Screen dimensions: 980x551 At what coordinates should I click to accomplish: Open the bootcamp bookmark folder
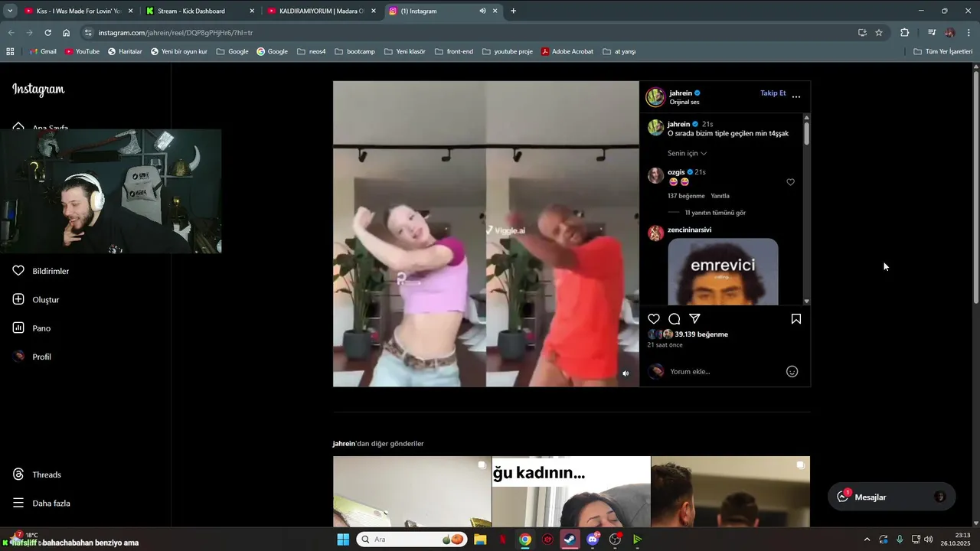pos(354,51)
